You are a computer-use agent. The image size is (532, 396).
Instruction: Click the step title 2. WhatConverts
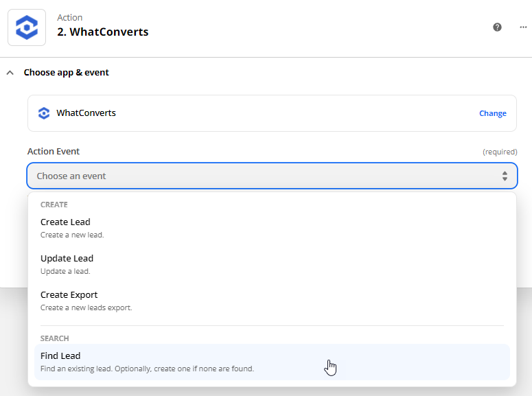[103, 32]
